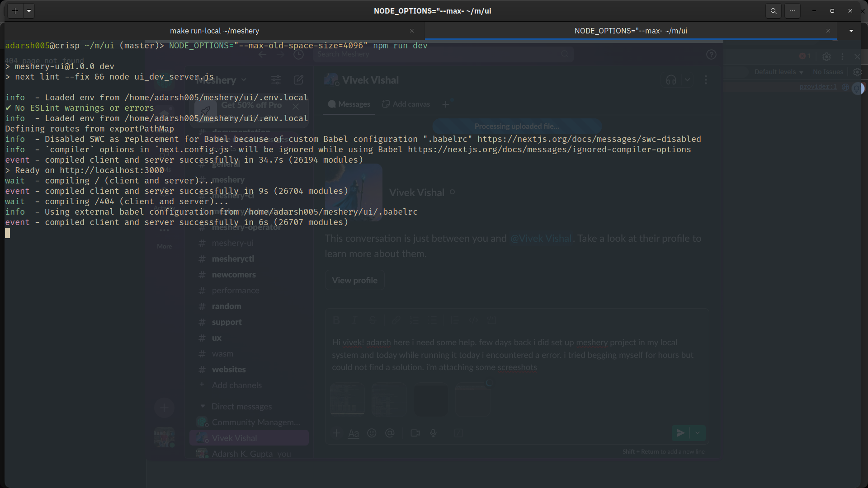The width and height of the screenshot is (868, 488).
Task: Go forward in Slack history
Action: (x=281, y=55)
